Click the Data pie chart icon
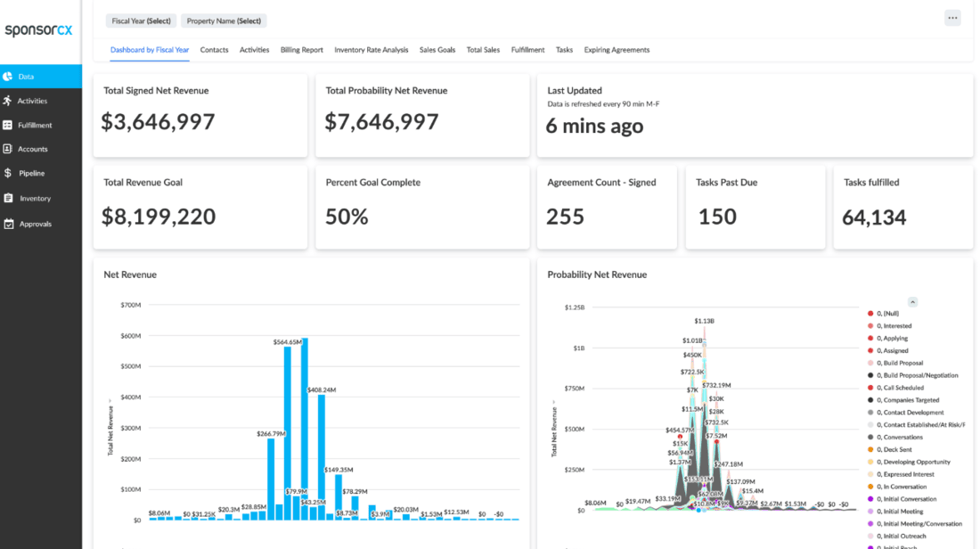The width and height of the screenshot is (980, 549). pyautogui.click(x=7, y=77)
